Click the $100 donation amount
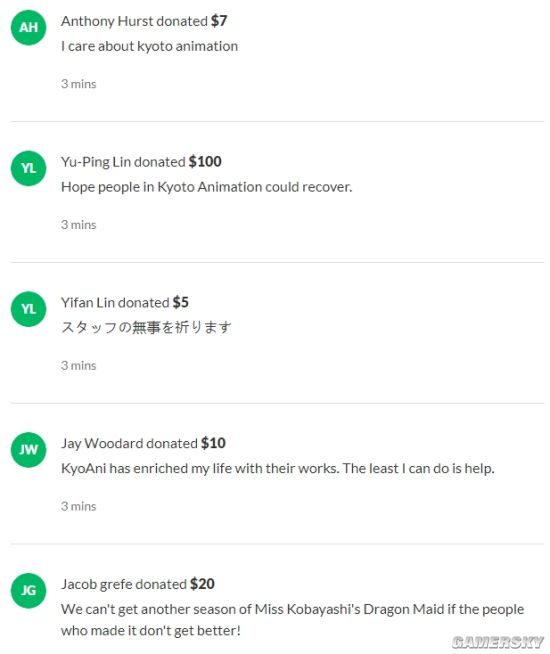This screenshot has width=550, height=654. [205, 162]
